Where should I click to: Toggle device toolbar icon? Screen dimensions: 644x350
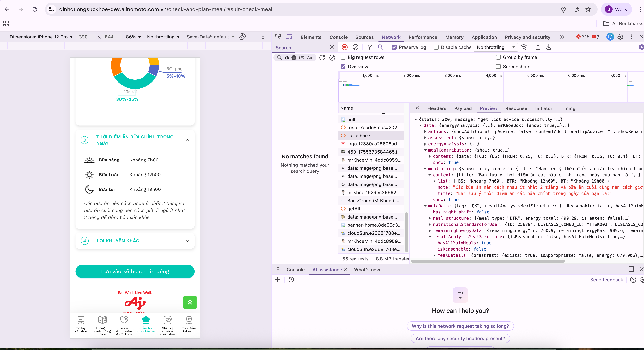point(289,37)
